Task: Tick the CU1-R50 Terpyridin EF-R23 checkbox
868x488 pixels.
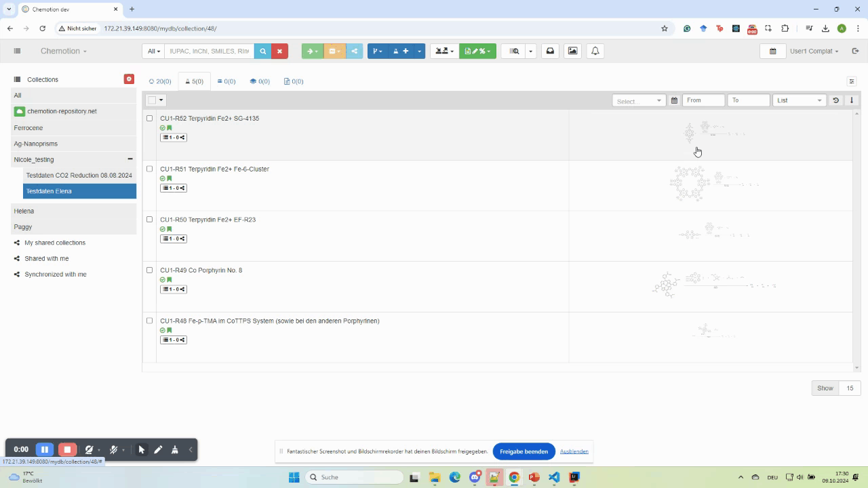Action: [150, 220]
